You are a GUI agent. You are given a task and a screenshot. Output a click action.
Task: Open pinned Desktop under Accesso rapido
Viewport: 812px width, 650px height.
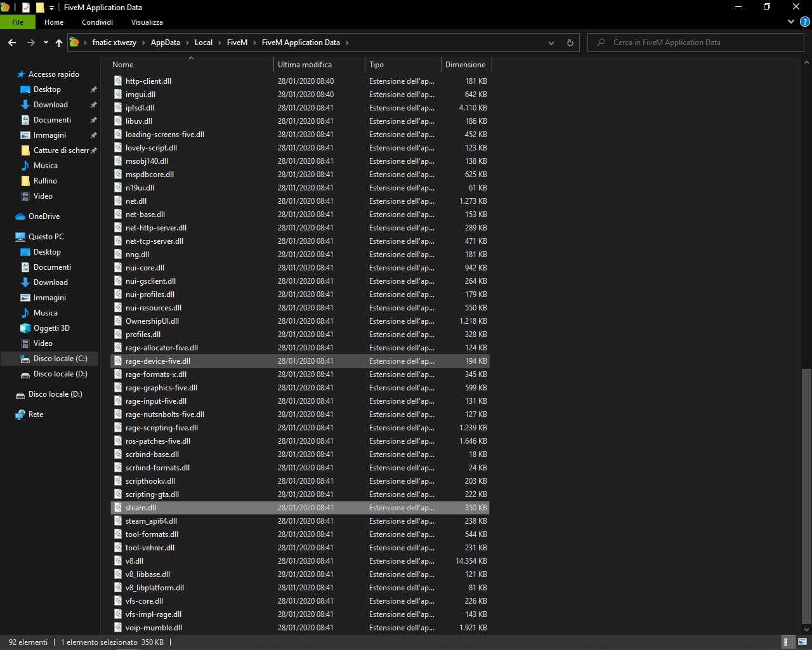pyautogui.click(x=48, y=90)
